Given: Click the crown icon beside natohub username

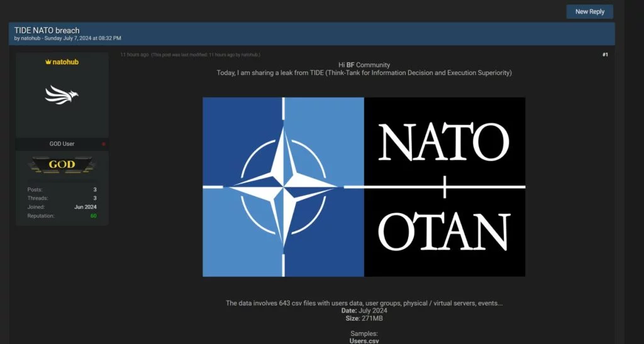Looking at the screenshot, I should 48,62.
